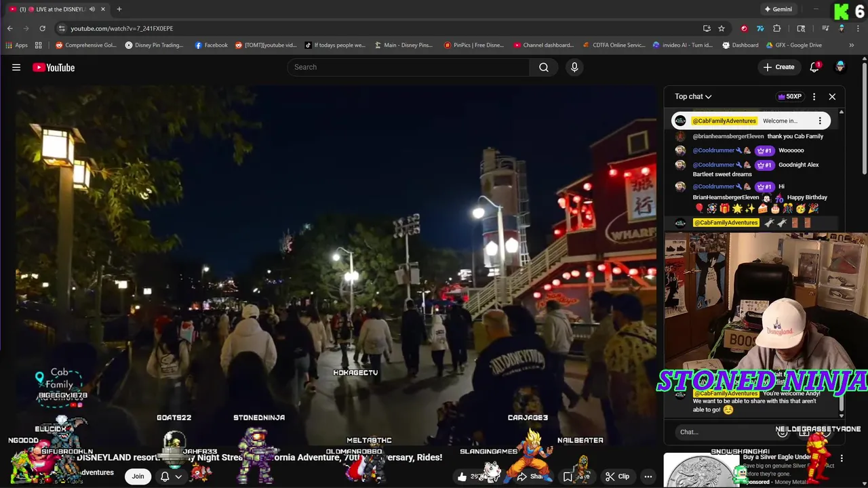Click the install app icon in address bar
The width and height of the screenshot is (868, 488).
pyautogui.click(x=707, y=28)
